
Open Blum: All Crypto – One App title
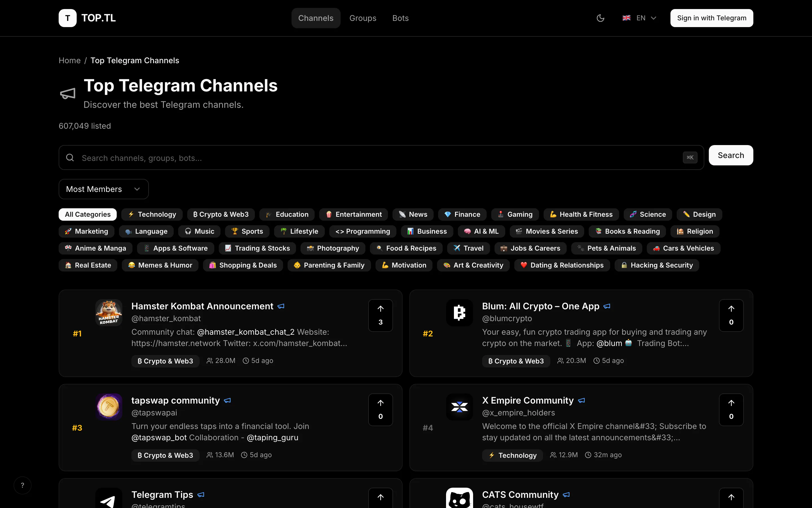[540, 306]
